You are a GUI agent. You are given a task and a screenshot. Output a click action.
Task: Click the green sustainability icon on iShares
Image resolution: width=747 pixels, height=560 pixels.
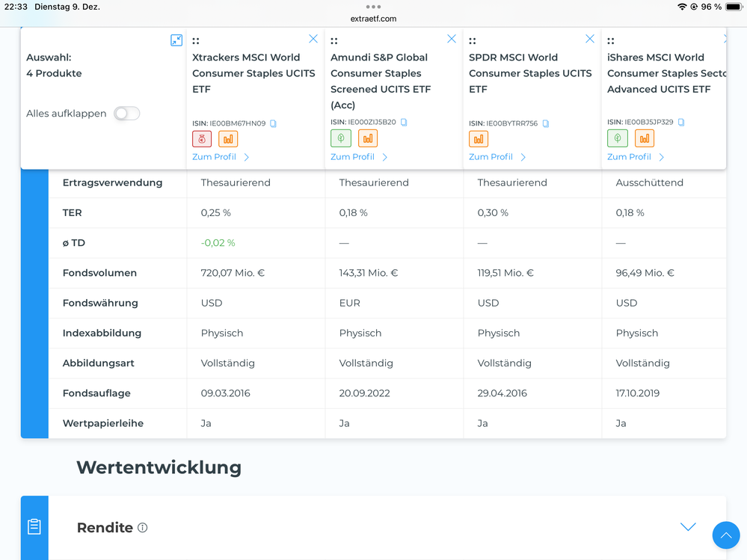point(618,138)
